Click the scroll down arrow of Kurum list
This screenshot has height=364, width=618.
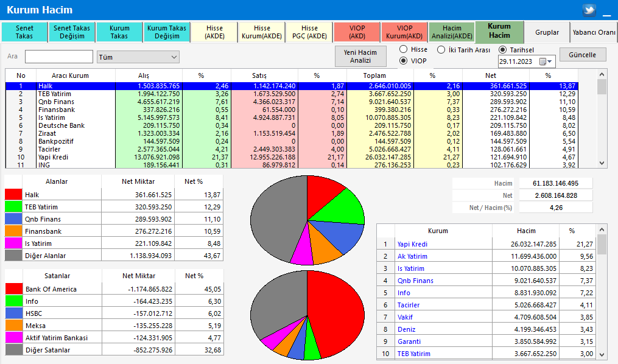point(602,354)
